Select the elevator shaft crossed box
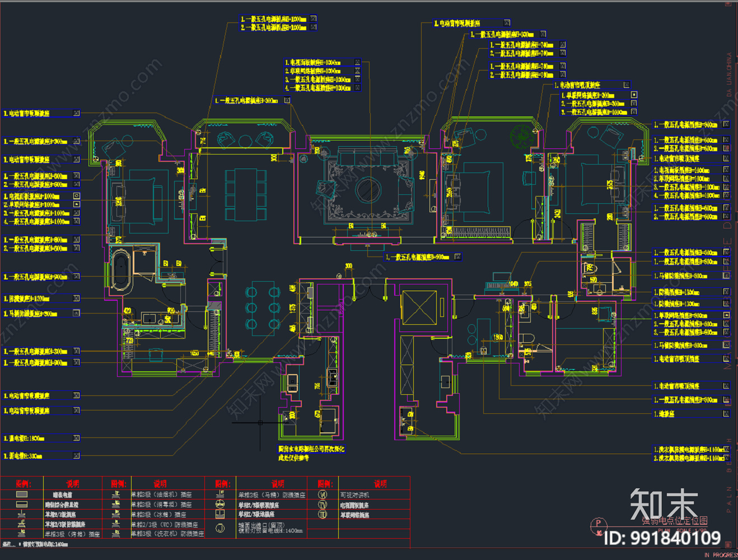 point(419,307)
